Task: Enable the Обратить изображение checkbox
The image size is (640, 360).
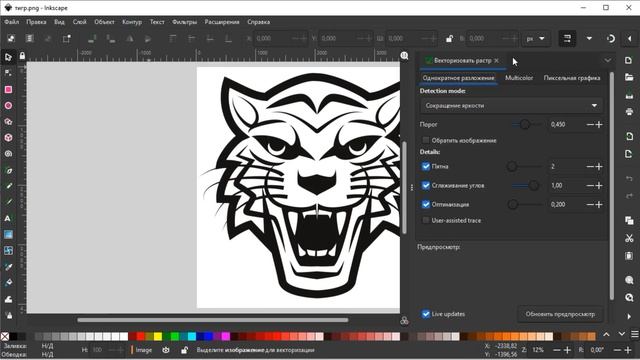Action: [x=426, y=140]
